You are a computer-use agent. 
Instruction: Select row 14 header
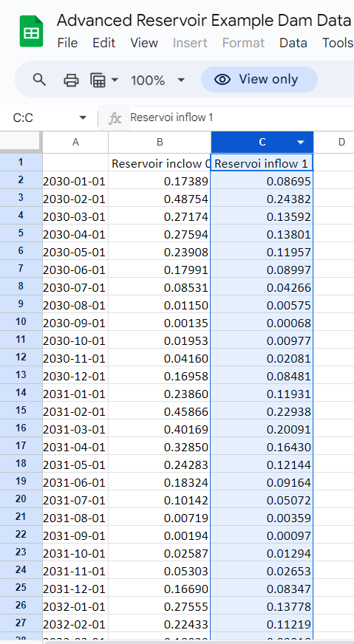click(x=21, y=394)
